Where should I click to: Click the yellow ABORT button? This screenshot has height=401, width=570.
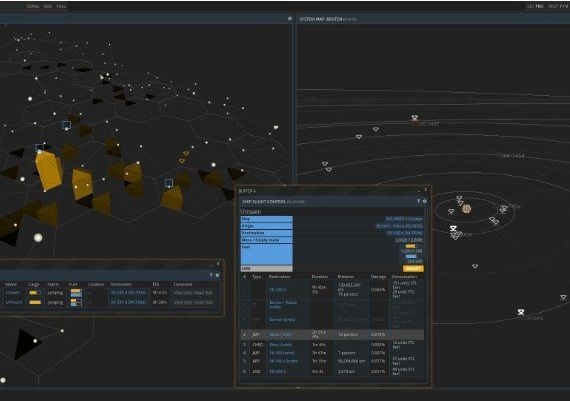coord(413,268)
